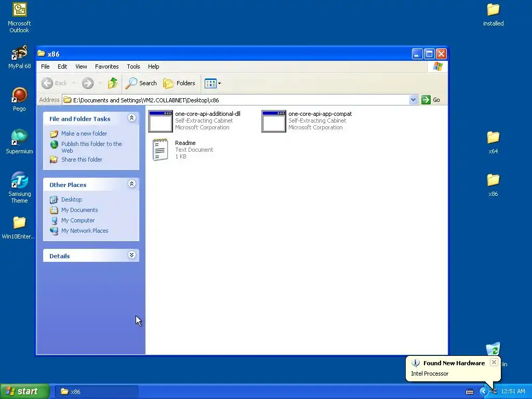Open the Search pane
Screen dimensions: 532x399
coord(141,83)
